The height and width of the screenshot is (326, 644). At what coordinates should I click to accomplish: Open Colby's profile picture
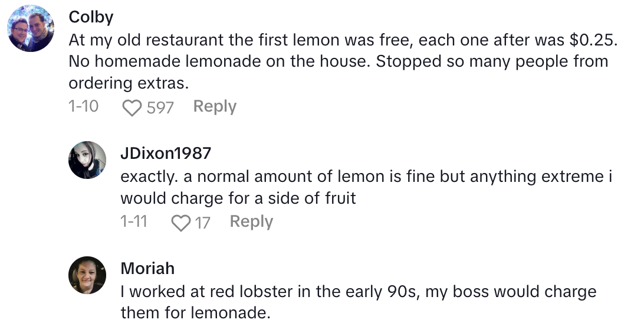click(31, 29)
